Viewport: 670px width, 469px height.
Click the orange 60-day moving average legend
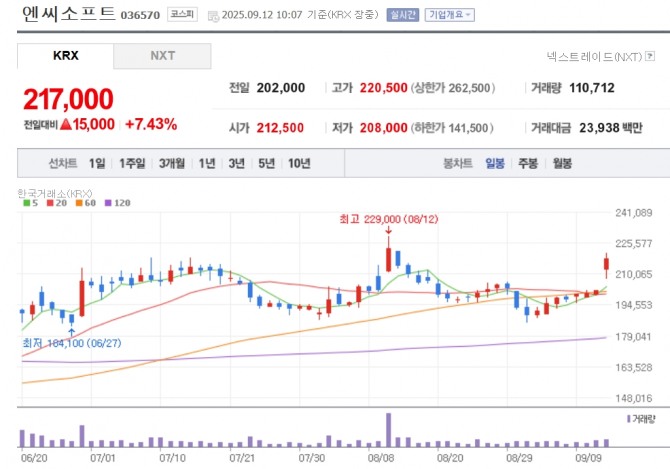[x=85, y=203]
